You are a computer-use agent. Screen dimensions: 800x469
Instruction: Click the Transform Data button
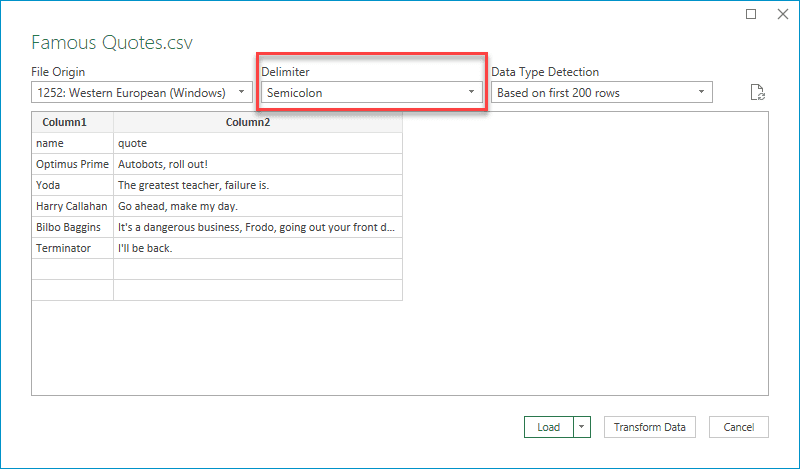point(649,427)
